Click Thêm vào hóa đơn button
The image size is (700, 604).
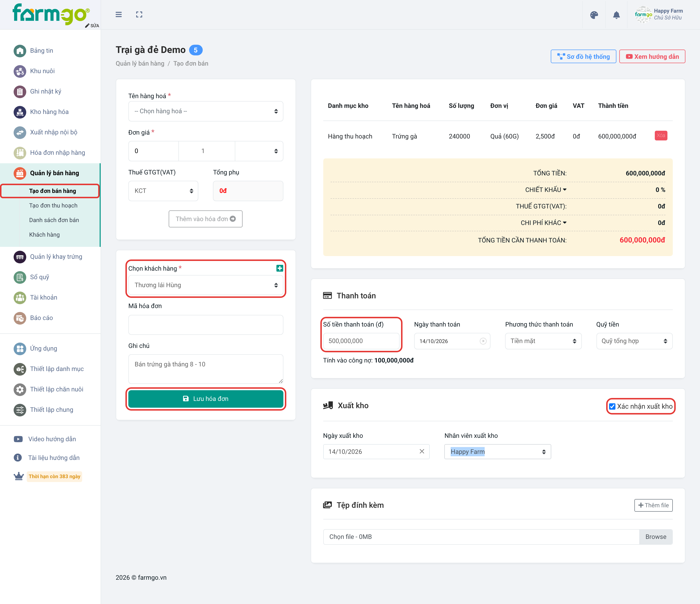[x=205, y=219]
